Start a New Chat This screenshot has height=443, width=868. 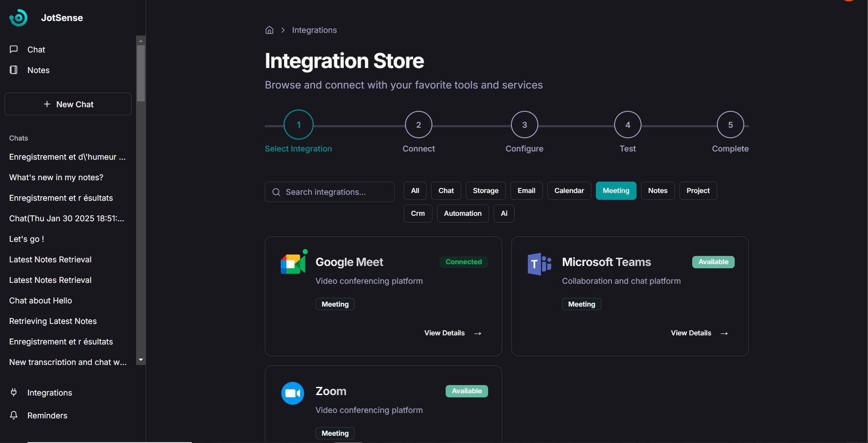coord(68,104)
